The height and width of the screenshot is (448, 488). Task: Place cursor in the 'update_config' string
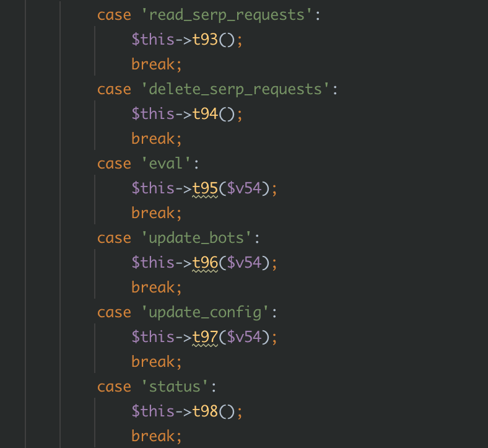click(209, 312)
